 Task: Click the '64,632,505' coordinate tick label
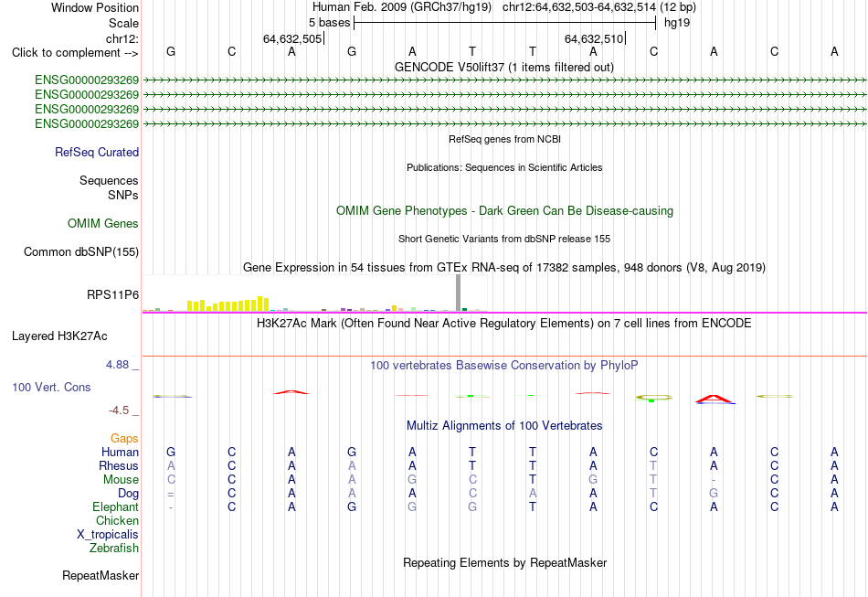(292, 38)
